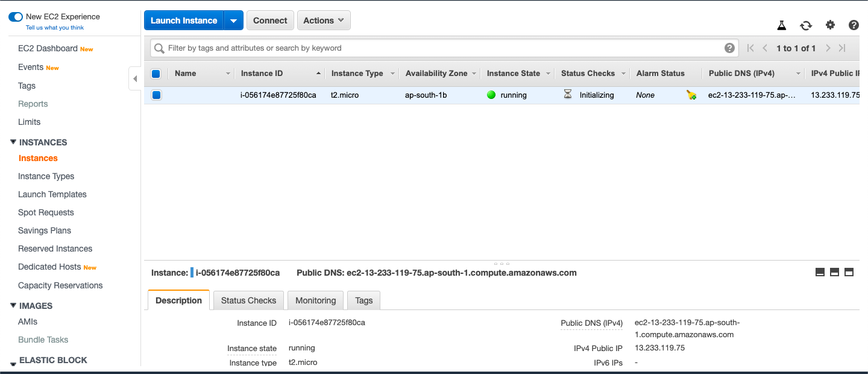
Task: Open table settings gear icon
Action: [x=830, y=25]
